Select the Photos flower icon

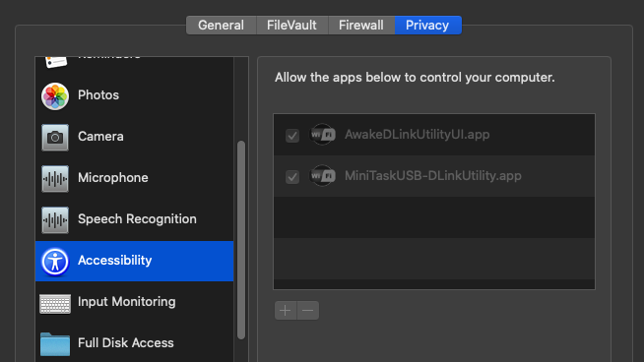coord(55,96)
